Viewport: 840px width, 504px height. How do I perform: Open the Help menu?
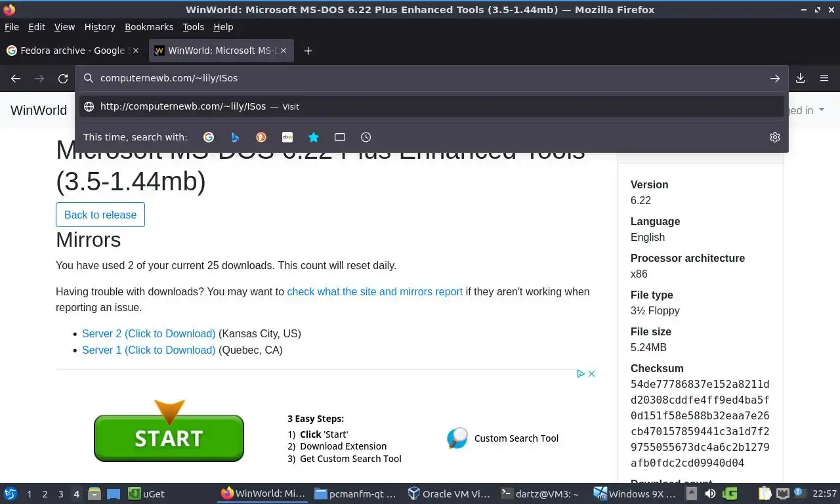click(x=223, y=27)
